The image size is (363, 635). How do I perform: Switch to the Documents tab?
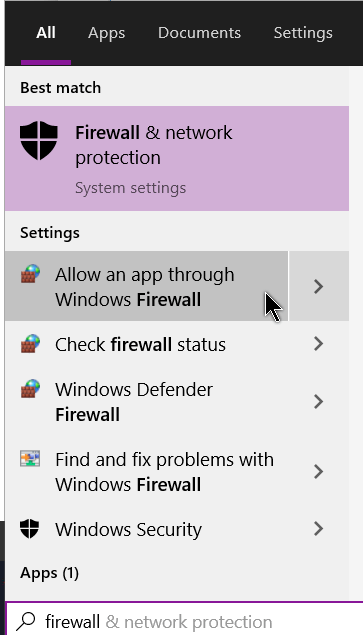click(199, 32)
